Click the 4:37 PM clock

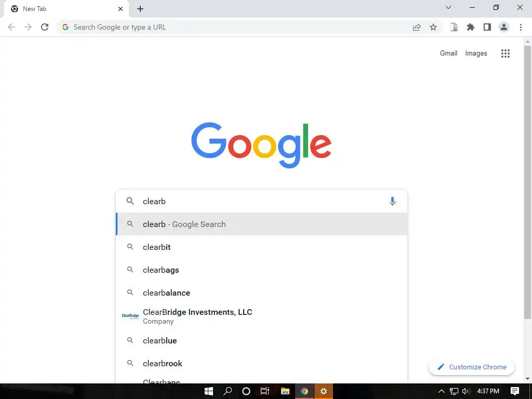coord(488,391)
